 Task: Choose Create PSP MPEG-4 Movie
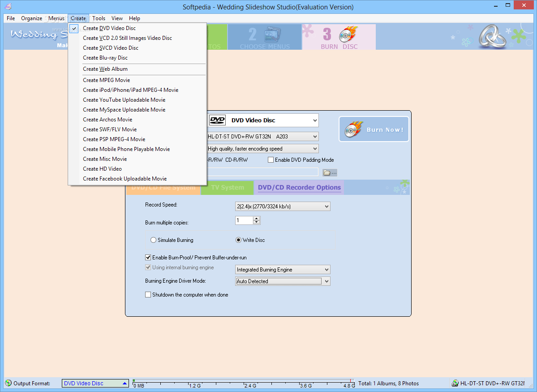pos(137,139)
